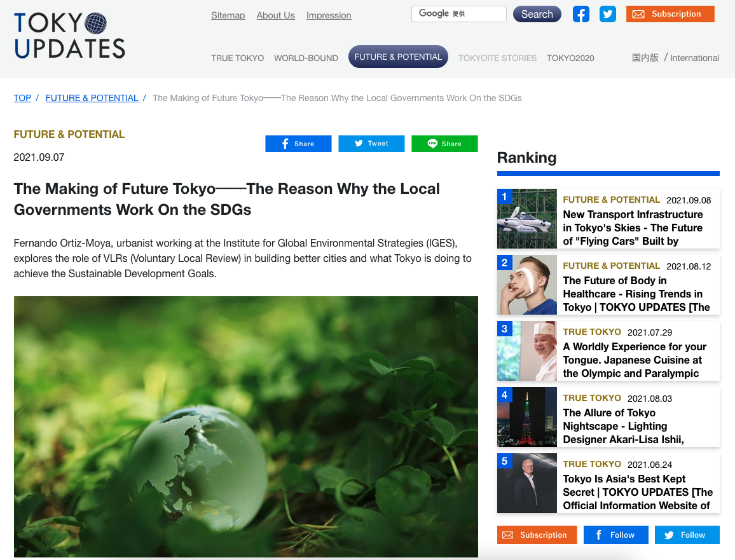Open the About Us link
Viewport: 735px width, 560px height.
[276, 15]
